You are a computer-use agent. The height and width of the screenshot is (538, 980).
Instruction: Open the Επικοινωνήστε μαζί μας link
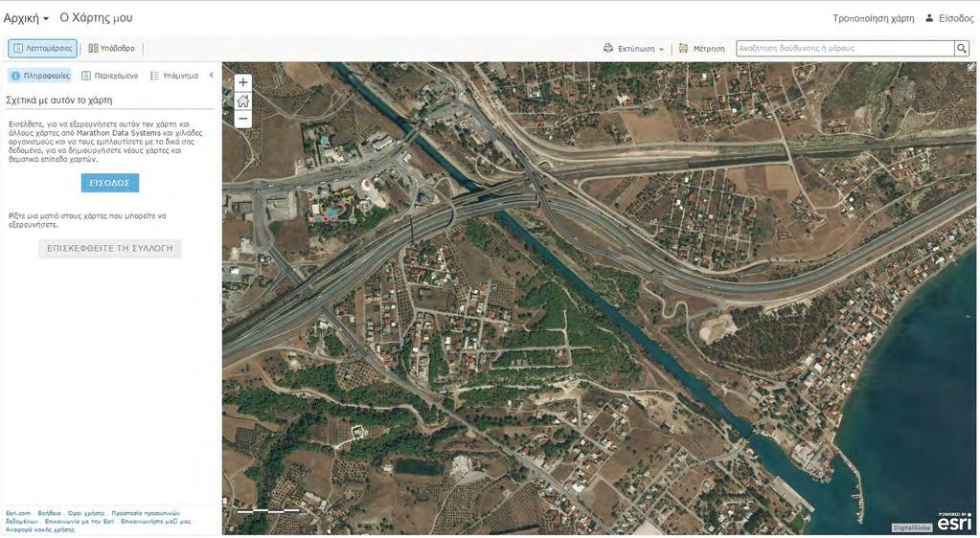point(156,521)
